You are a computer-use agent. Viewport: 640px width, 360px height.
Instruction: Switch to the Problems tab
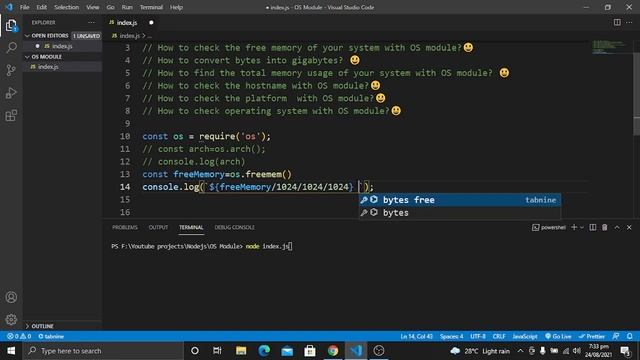[x=125, y=227]
